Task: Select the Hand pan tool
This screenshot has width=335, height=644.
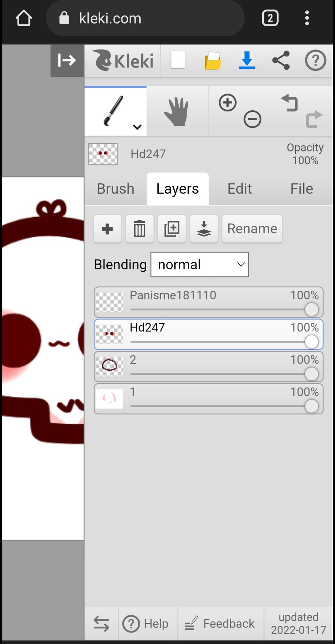Action: [x=177, y=111]
